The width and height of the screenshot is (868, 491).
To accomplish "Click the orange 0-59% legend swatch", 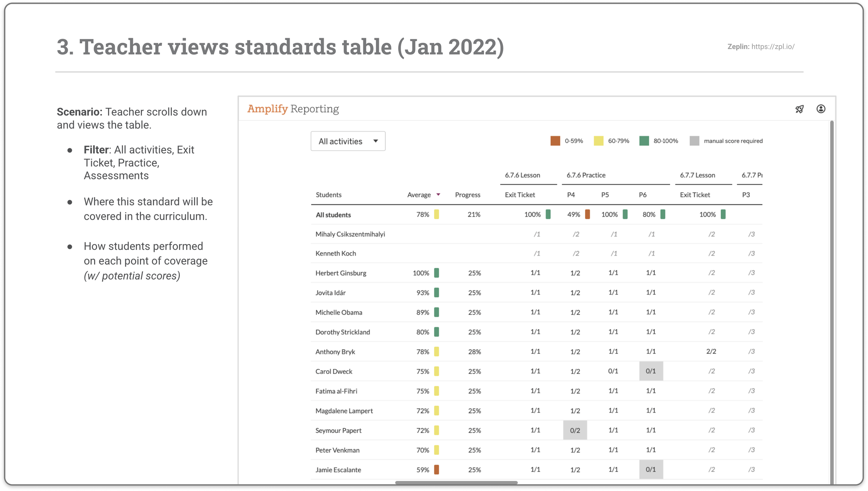I will pos(555,141).
